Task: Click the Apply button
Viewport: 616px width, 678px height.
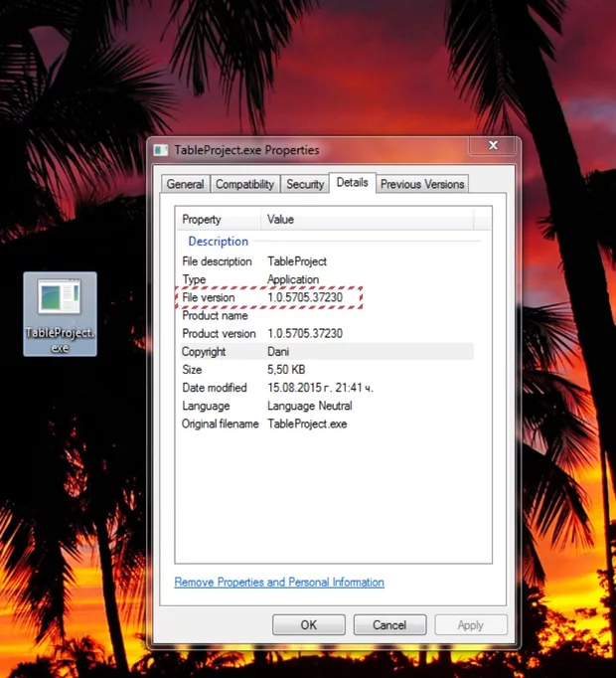Action: 470,625
